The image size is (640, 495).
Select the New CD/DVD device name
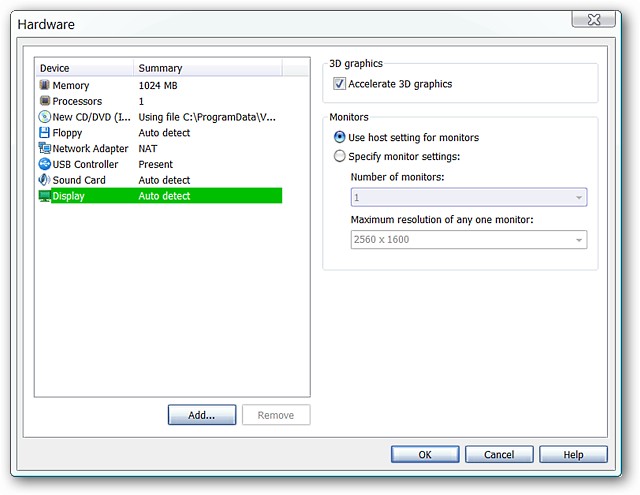[91, 117]
